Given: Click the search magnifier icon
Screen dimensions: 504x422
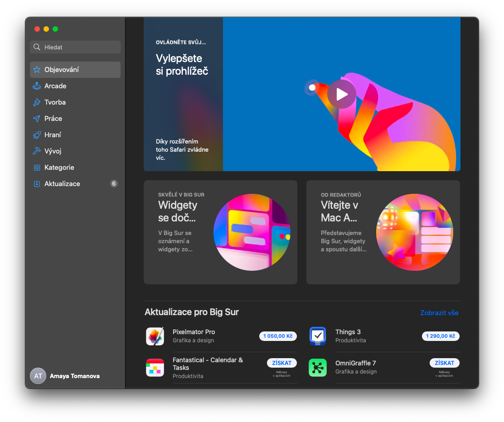Looking at the screenshot, I should point(37,47).
